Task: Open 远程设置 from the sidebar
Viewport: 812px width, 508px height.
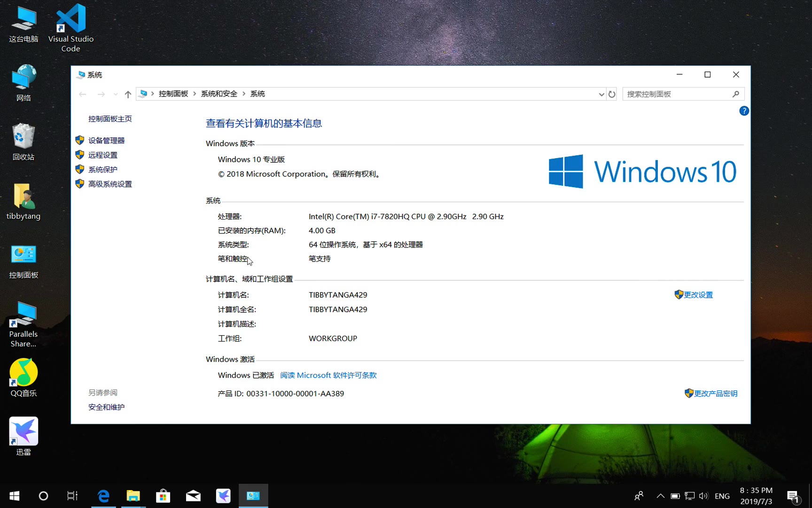Action: pyautogui.click(x=103, y=155)
